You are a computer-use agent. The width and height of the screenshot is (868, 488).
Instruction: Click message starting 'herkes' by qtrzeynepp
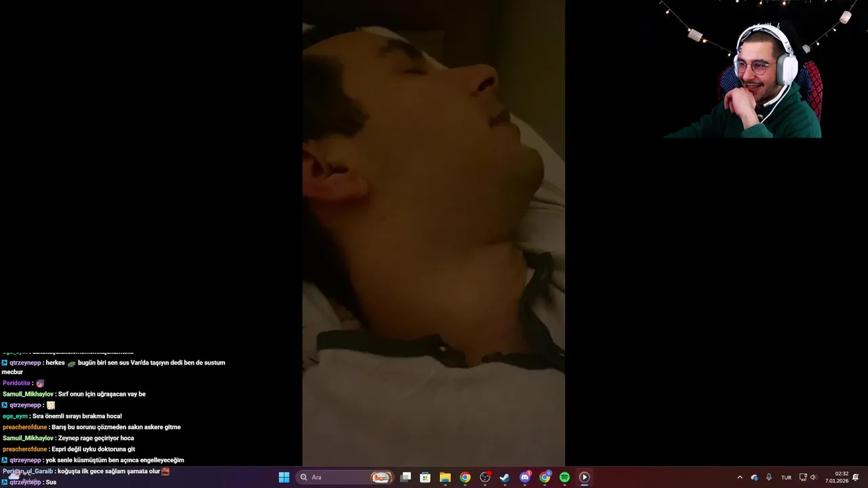[x=113, y=367]
